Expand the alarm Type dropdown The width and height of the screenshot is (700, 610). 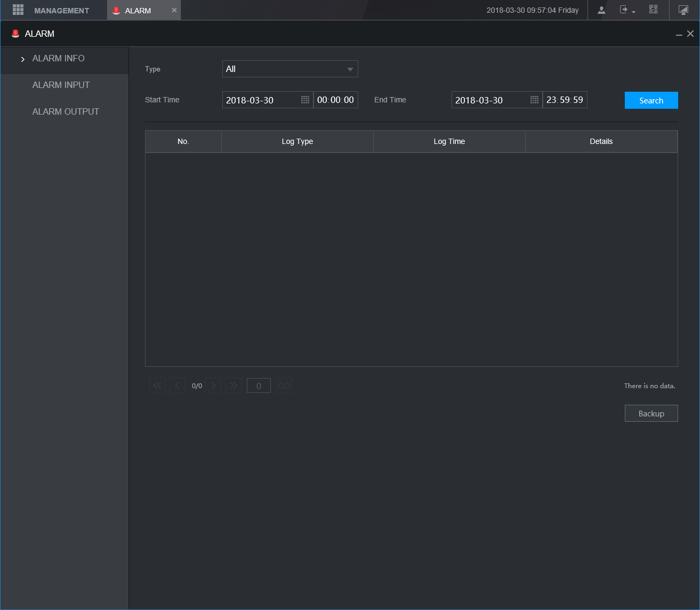(290, 69)
